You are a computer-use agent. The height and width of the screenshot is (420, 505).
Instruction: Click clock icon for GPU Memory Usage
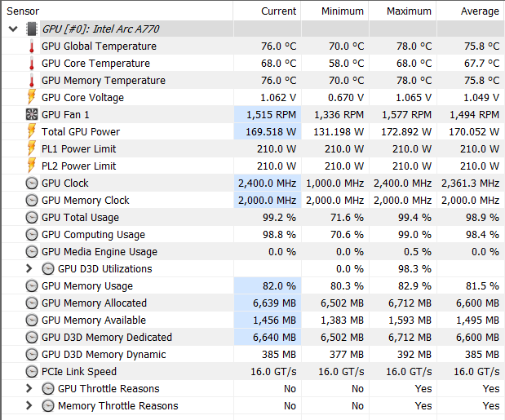pyautogui.click(x=32, y=285)
